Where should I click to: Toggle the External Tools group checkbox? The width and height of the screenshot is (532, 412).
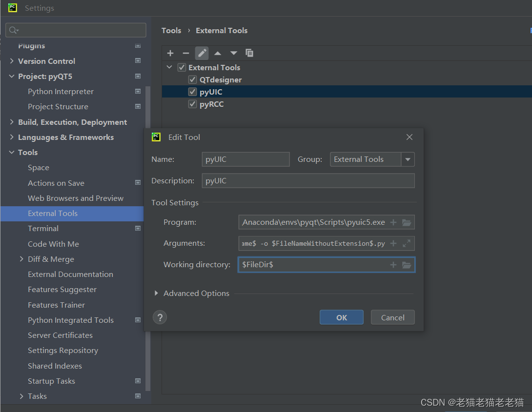pyautogui.click(x=182, y=67)
